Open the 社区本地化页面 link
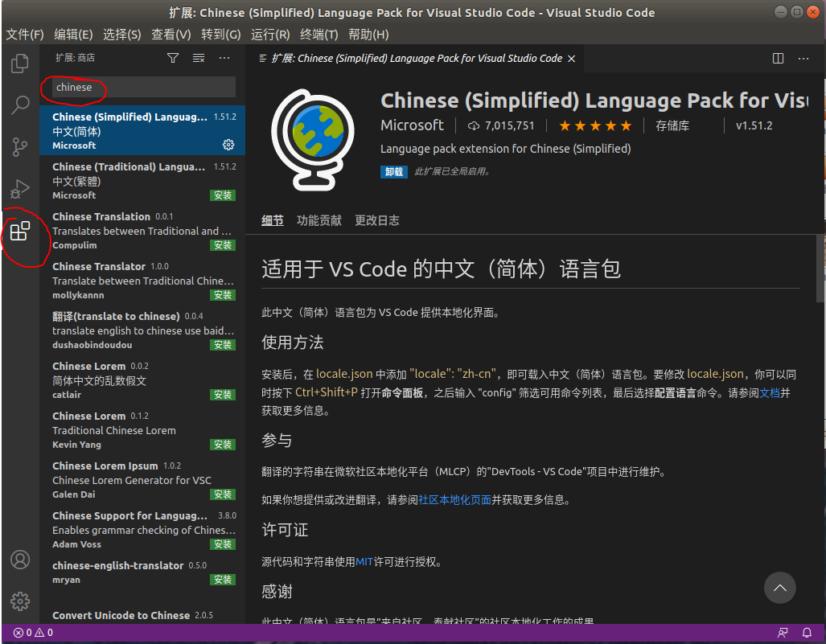826x644 pixels. 454,500
